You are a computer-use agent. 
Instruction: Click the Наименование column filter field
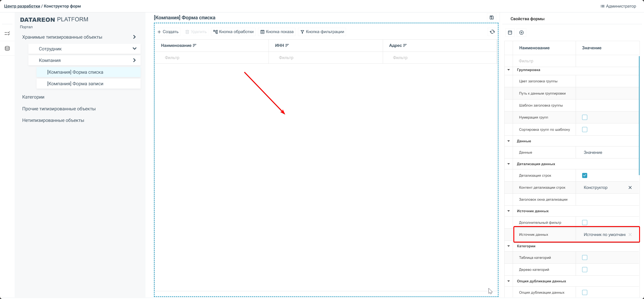211,58
